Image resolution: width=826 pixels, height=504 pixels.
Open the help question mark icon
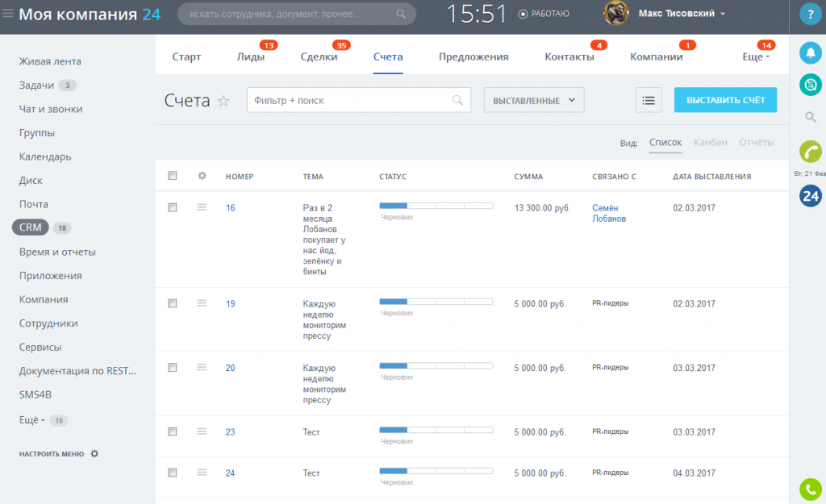(x=810, y=14)
